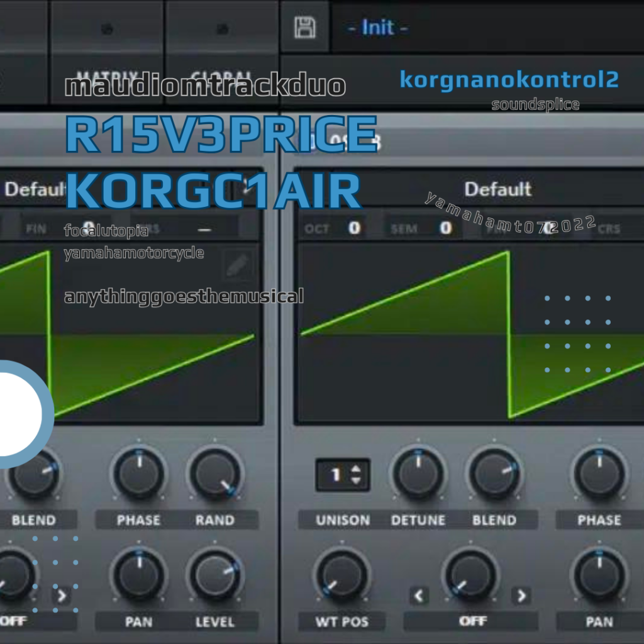The width and height of the screenshot is (644, 644).
Task: Click the OSC A LEVEL knob
Action: click(215, 575)
